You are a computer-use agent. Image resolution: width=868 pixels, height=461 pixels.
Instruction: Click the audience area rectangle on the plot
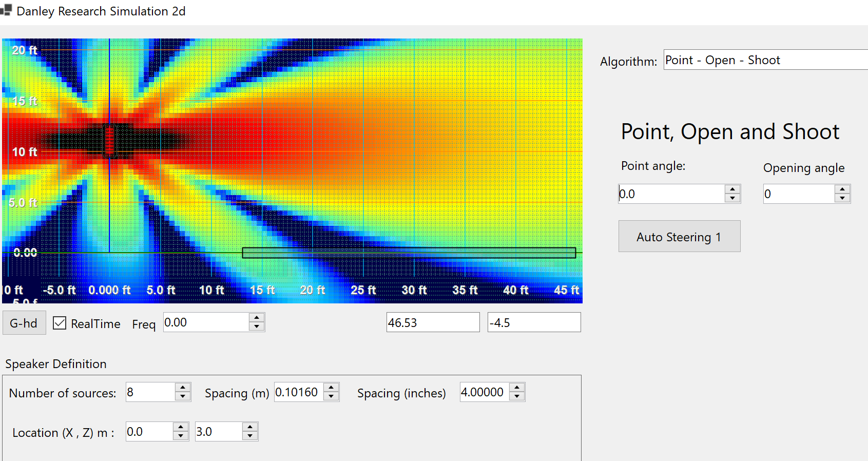409,253
